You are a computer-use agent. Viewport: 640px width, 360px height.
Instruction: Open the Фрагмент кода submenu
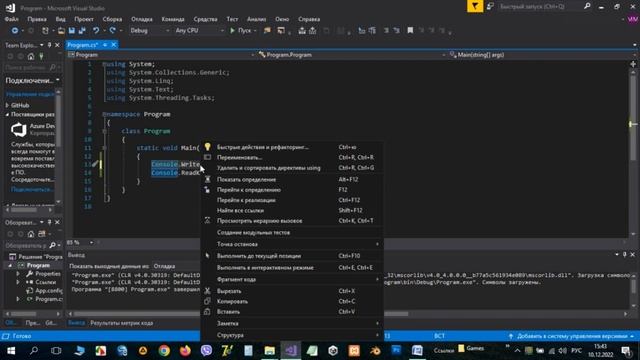(x=292, y=280)
